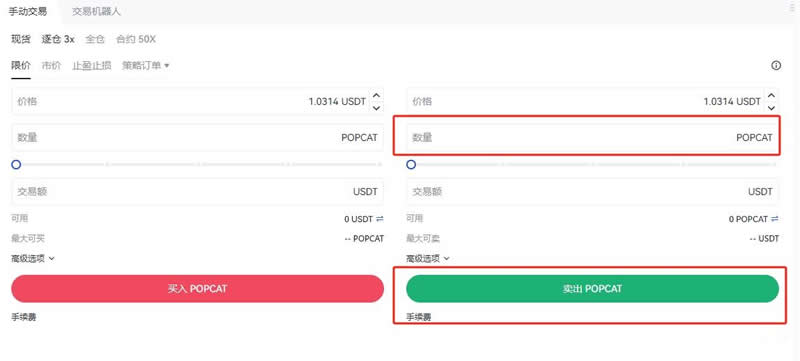Switch to the 手动交易 tab
The width and height of the screenshot is (800, 361).
[x=28, y=11]
